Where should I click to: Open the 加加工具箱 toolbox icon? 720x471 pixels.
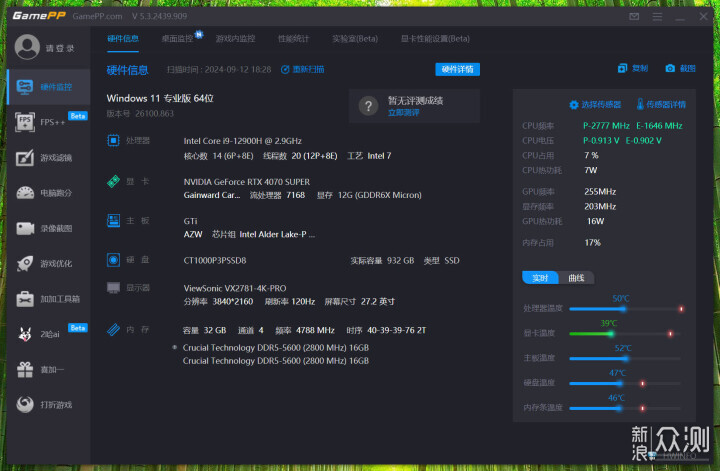coord(25,299)
